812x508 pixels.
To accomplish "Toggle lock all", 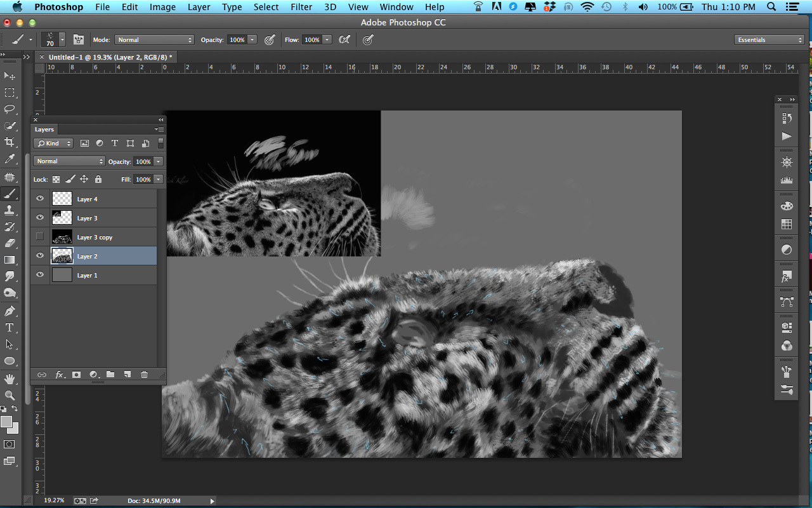I will (x=98, y=180).
